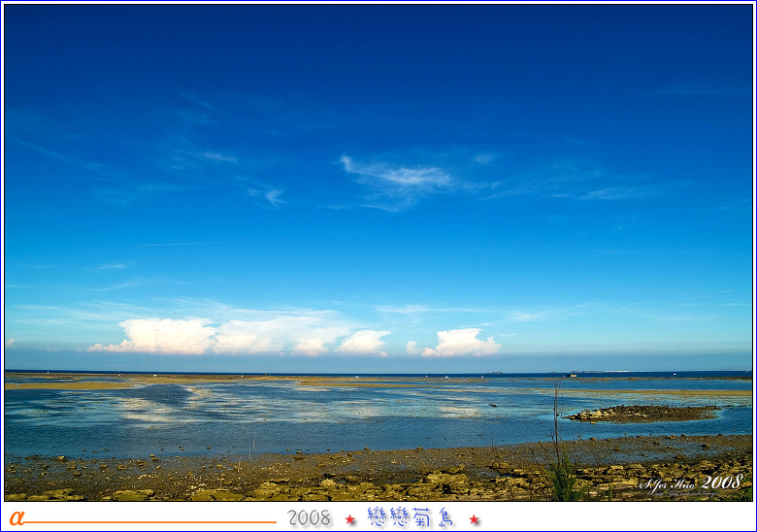Image resolution: width=757 pixels, height=532 pixels.
Task: Click the red star right of Chinese title
Action: (474, 519)
